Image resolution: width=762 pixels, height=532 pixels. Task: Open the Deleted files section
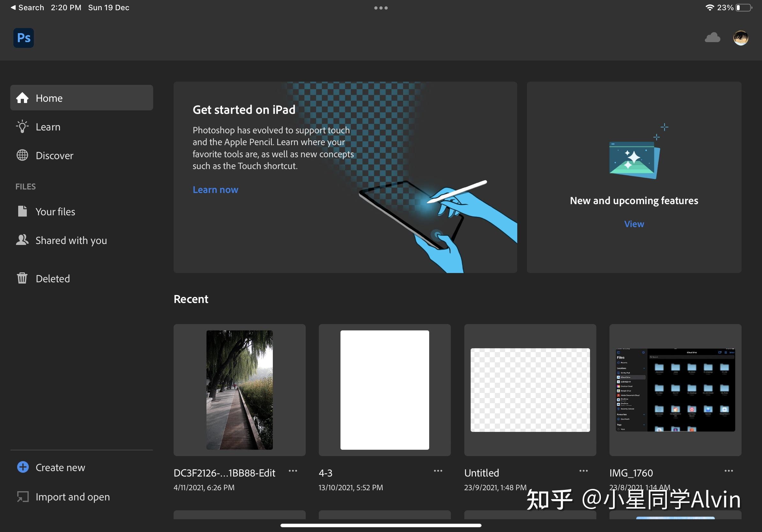(53, 278)
